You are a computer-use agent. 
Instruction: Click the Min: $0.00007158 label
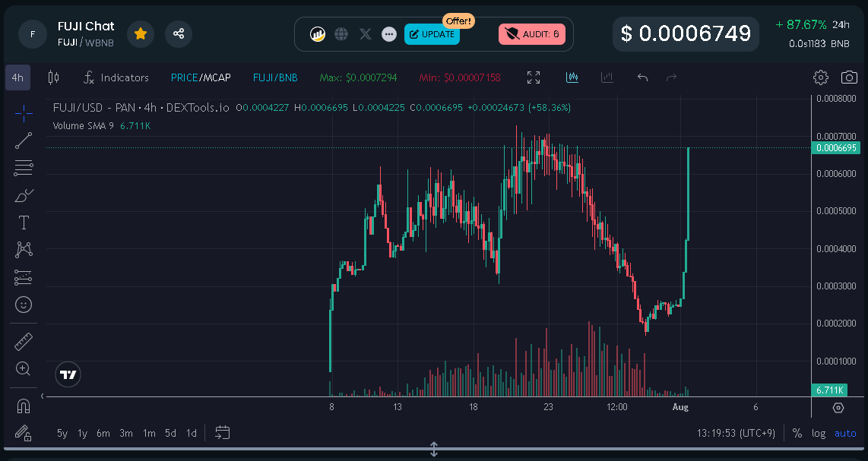click(x=460, y=77)
